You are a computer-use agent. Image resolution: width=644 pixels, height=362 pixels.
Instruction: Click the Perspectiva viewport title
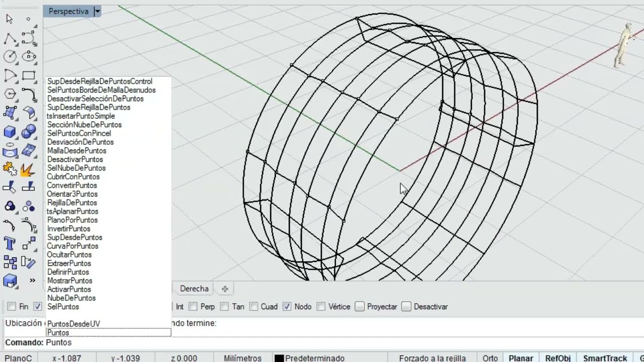pyautogui.click(x=68, y=11)
